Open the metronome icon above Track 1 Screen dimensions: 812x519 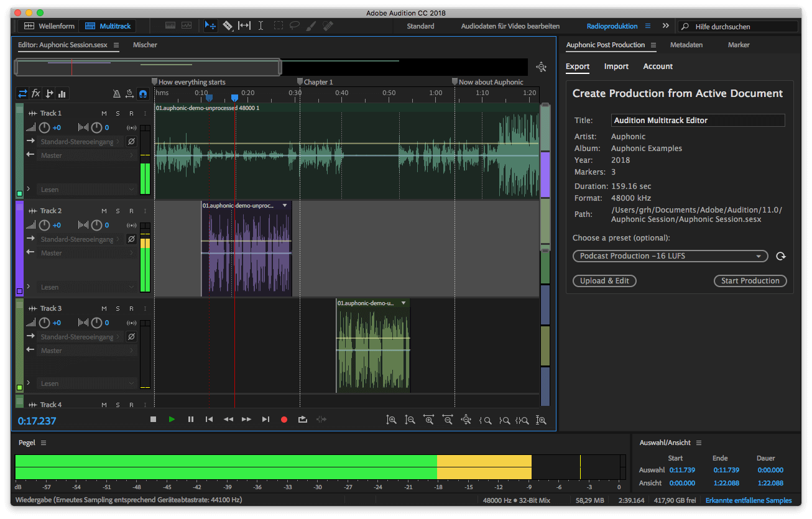click(116, 93)
